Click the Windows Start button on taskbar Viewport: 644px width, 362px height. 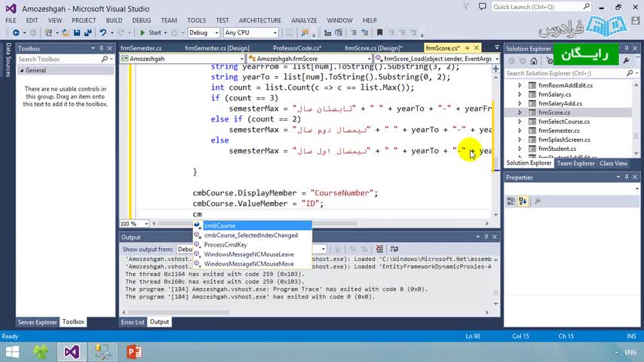tap(12, 352)
